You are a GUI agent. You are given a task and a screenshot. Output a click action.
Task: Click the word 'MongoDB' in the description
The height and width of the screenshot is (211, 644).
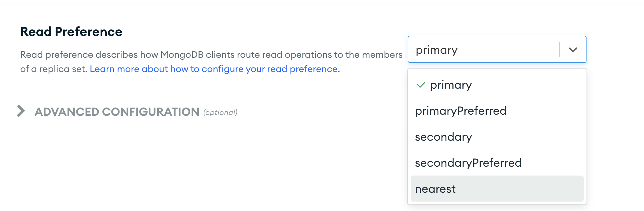click(182, 55)
